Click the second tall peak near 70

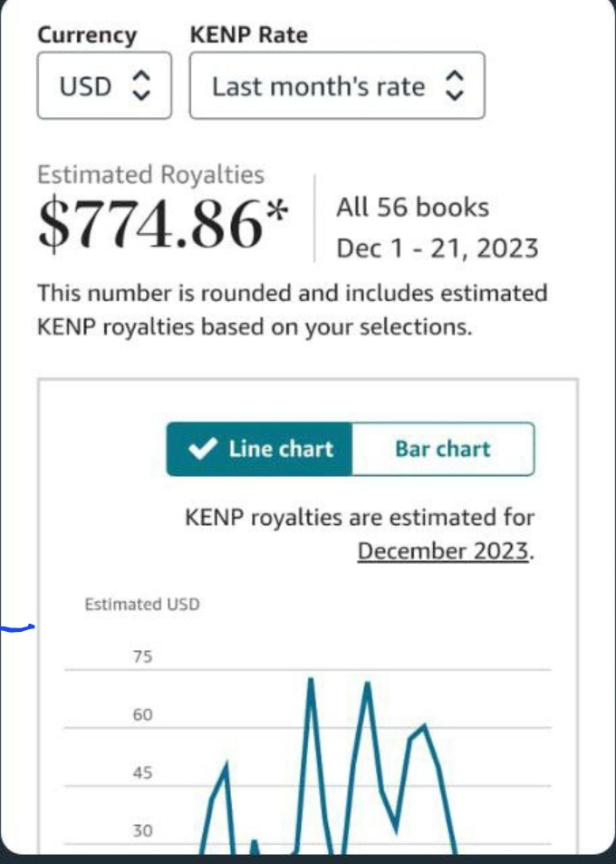click(367, 684)
